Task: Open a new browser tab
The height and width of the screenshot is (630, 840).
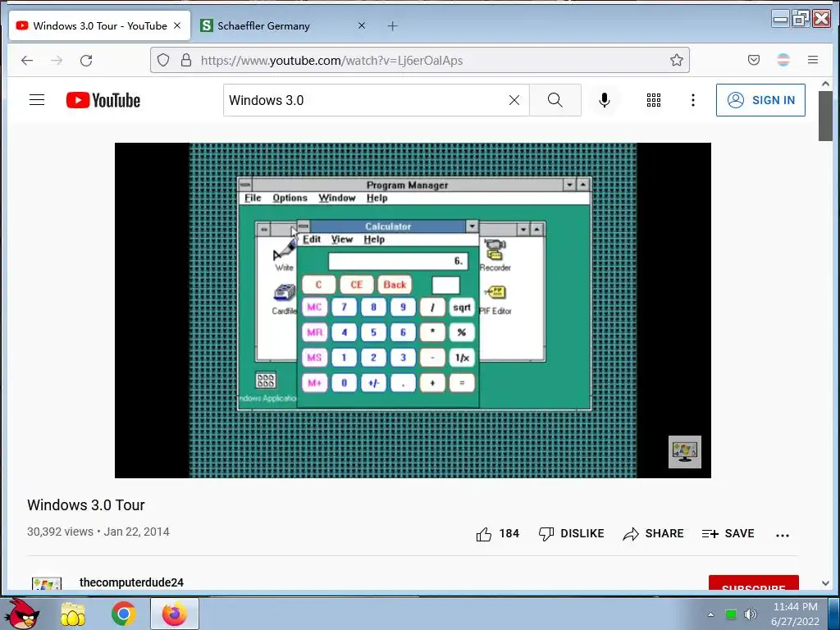Action: pyautogui.click(x=393, y=25)
